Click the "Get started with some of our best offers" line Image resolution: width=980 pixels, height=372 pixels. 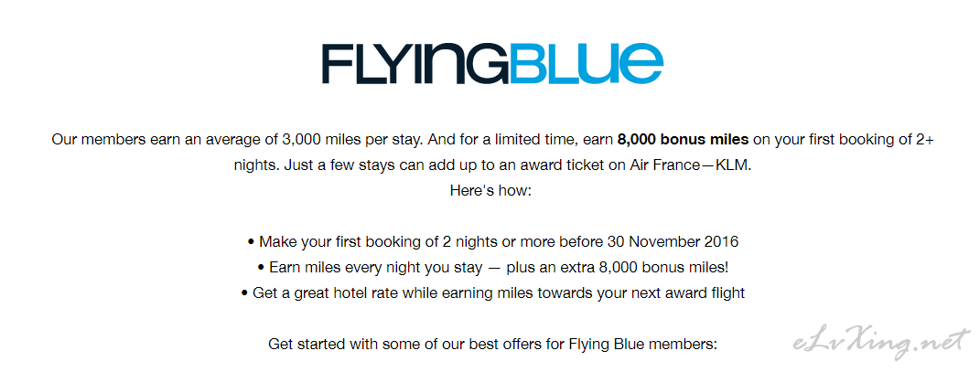click(492, 344)
